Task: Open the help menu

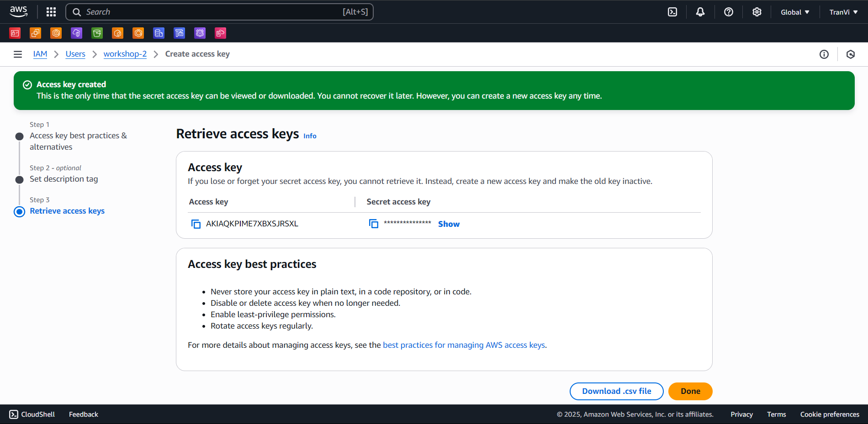Action: point(728,11)
